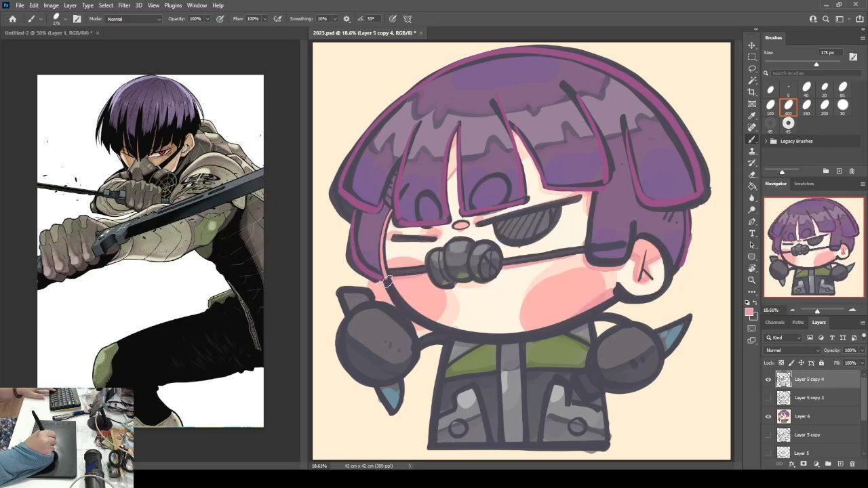The image size is (868, 488).
Task: Select the Lasso tool
Action: pyautogui.click(x=751, y=68)
